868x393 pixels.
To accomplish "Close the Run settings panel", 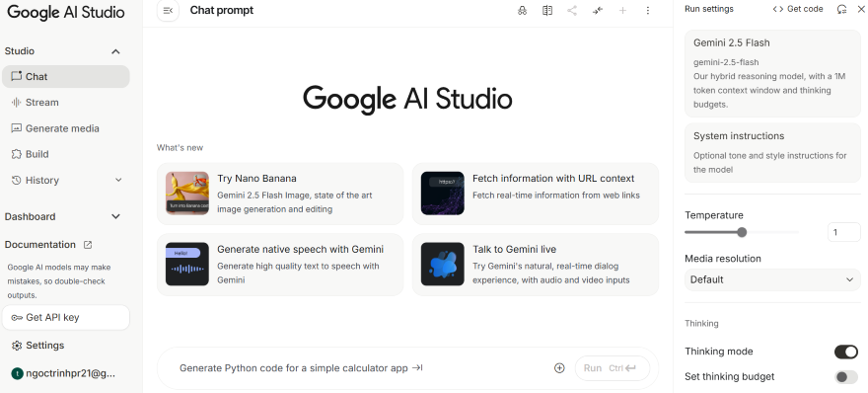I will tap(860, 10).
